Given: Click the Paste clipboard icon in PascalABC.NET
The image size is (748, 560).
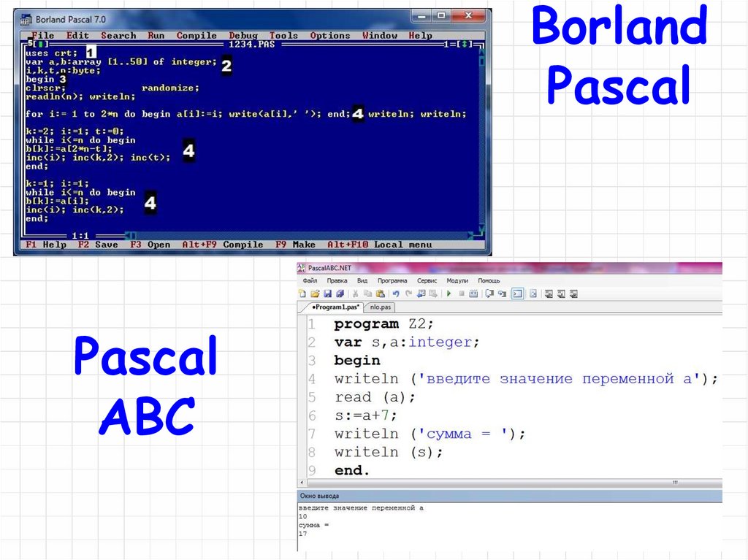Looking at the screenshot, I should 381,294.
